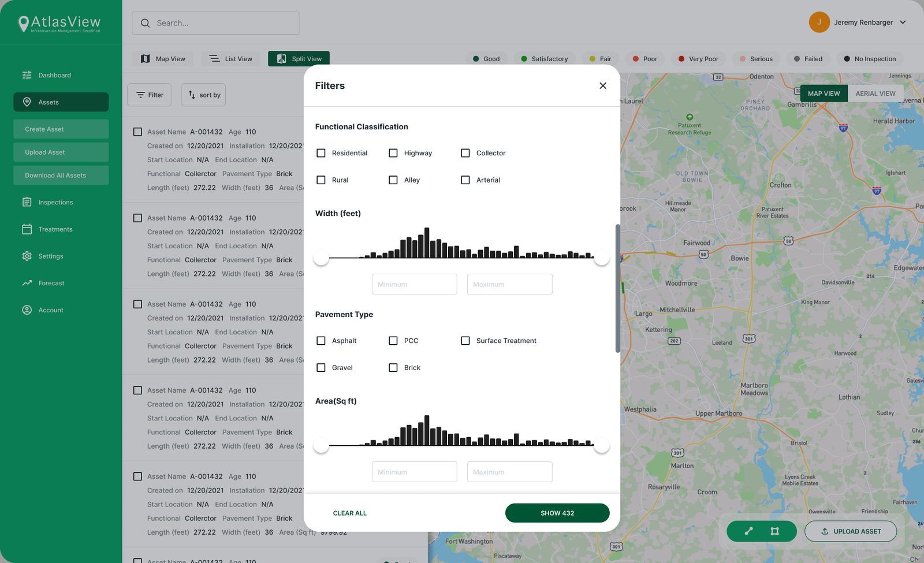Tick the Surface Treatment checkbox
The width and height of the screenshot is (924, 563).
(465, 341)
